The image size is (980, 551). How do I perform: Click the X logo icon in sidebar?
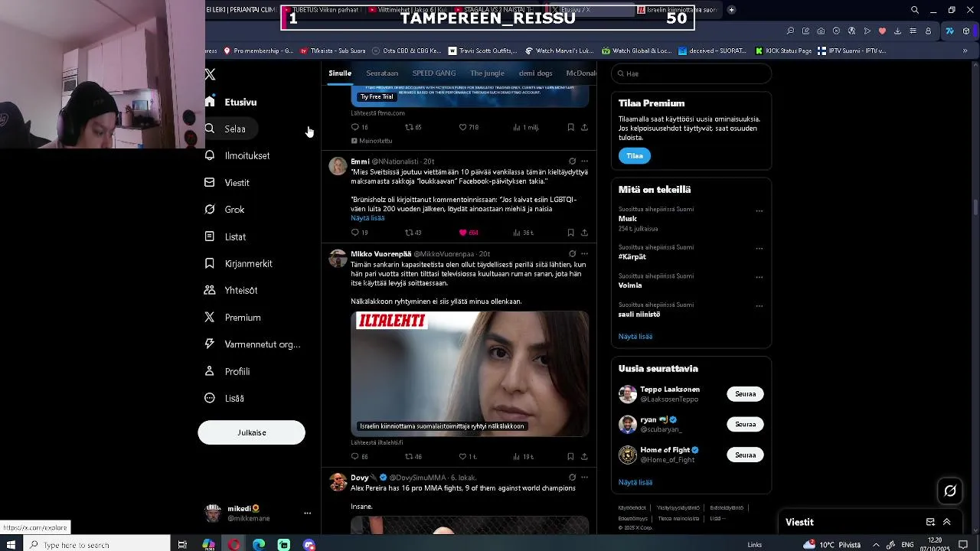tap(211, 74)
